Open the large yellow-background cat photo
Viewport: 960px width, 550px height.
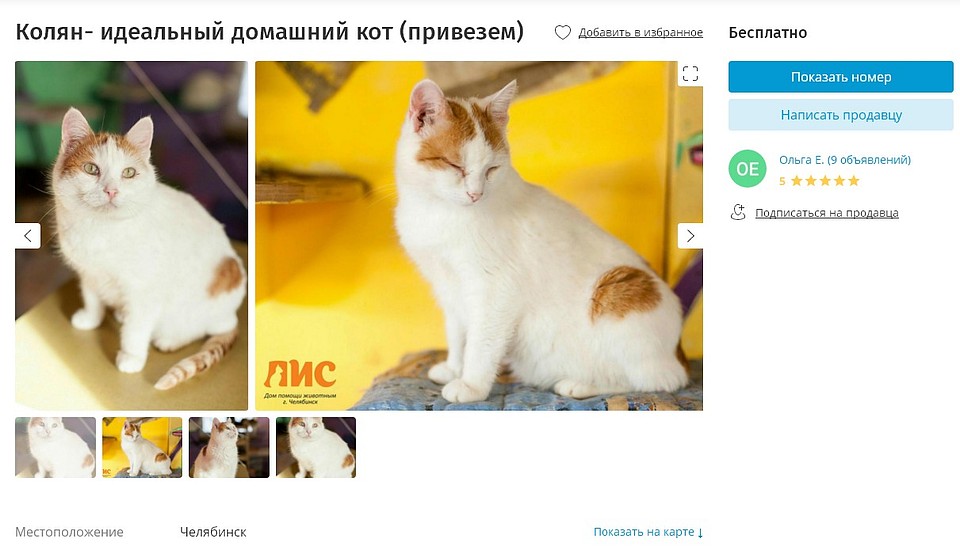(x=479, y=236)
